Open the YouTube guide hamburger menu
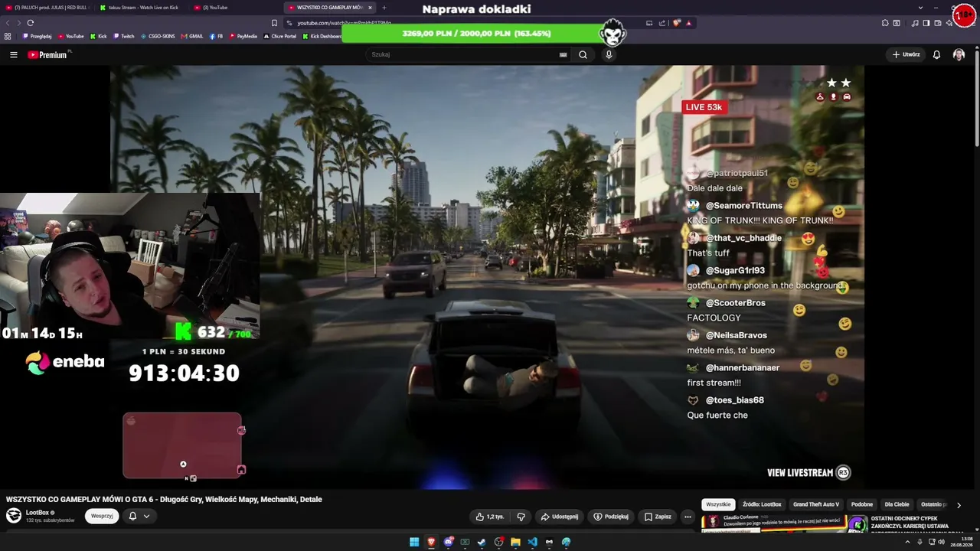The image size is (980, 551). coord(13,55)
